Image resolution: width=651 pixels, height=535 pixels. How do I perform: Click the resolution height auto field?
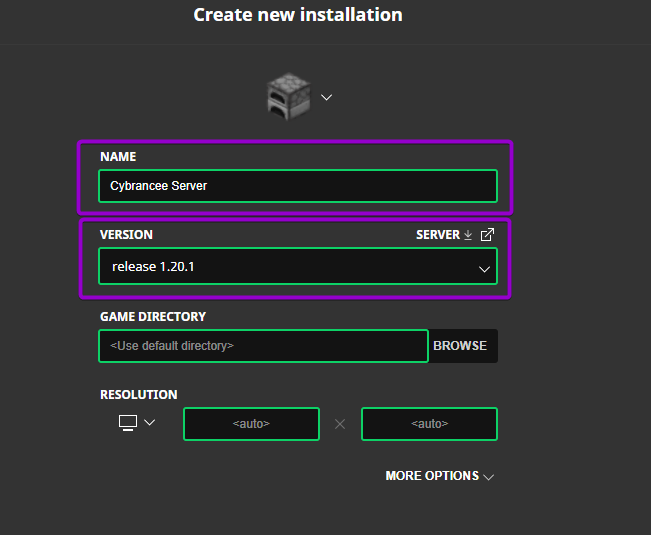[x=429, y=424]
